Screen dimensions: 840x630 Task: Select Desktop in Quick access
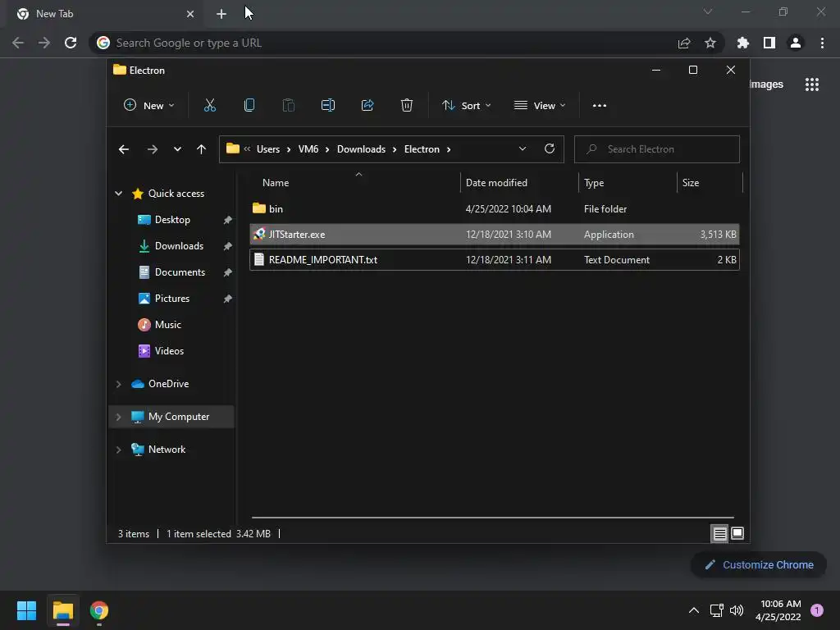(172, 220)
